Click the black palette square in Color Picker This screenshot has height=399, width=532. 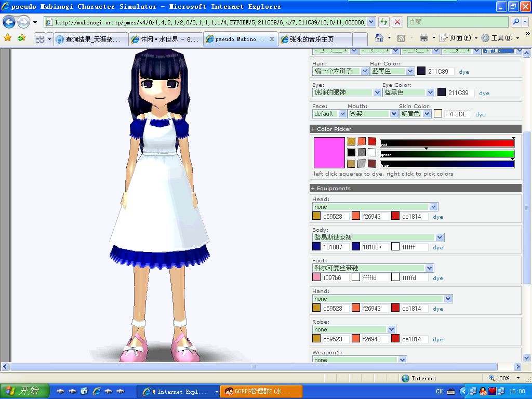coord(351,152)
